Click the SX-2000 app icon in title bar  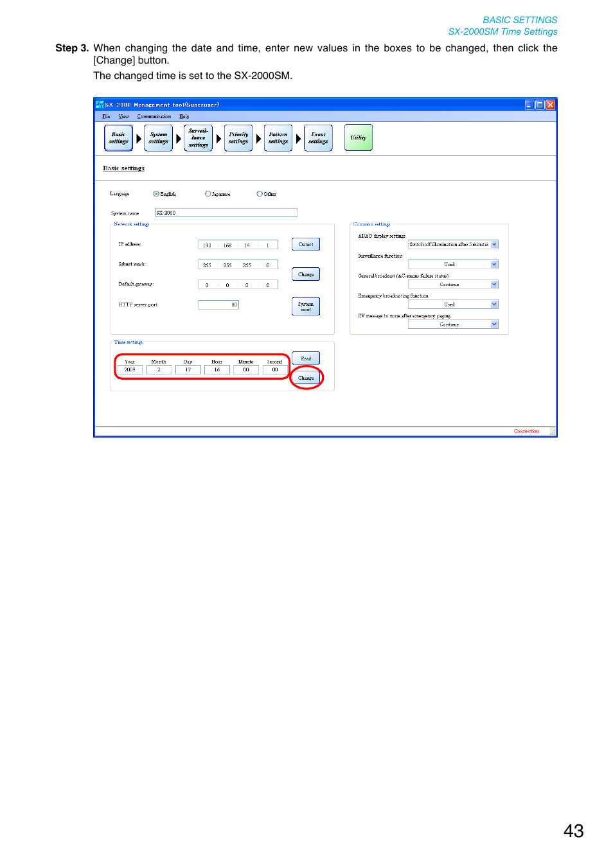tap(100, 105)
